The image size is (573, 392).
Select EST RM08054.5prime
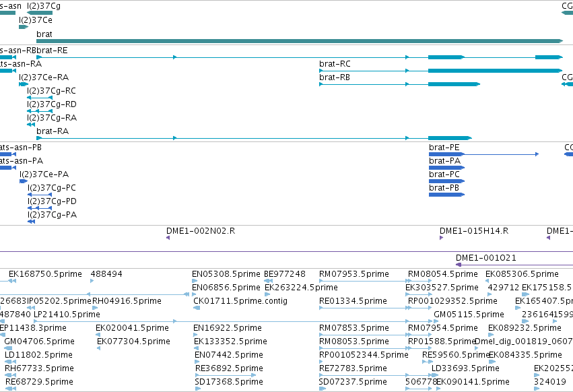[x=443, y=274]
